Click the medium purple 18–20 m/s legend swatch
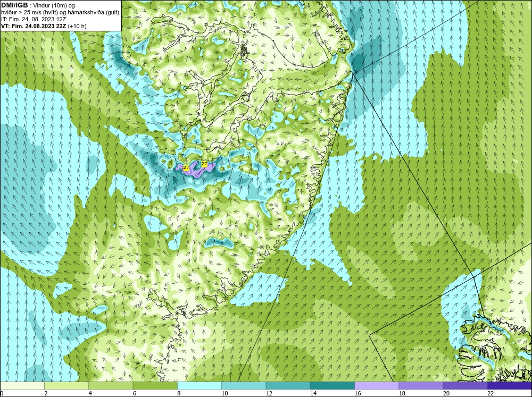Viewport: 532px width, 397px height. click(421, 386)
